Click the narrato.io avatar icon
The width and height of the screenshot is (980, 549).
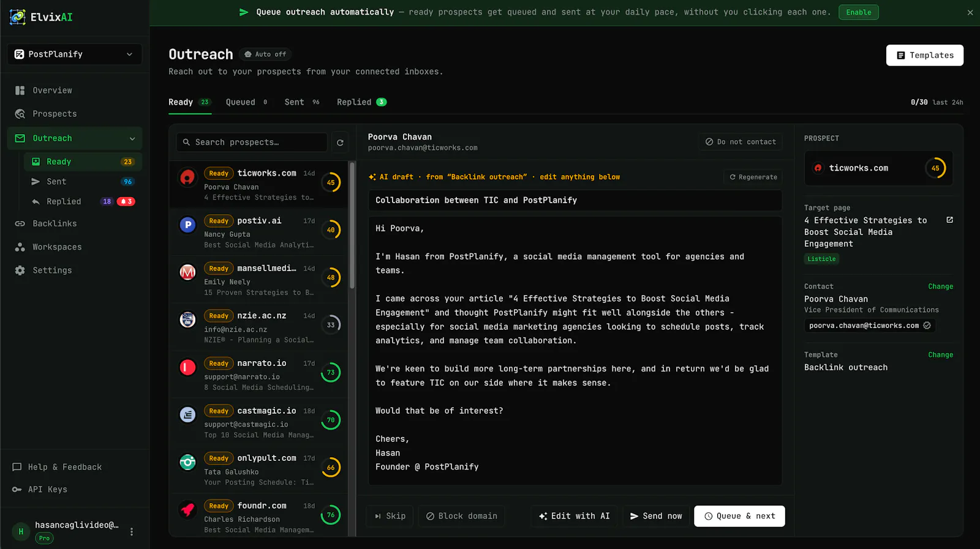187,367
